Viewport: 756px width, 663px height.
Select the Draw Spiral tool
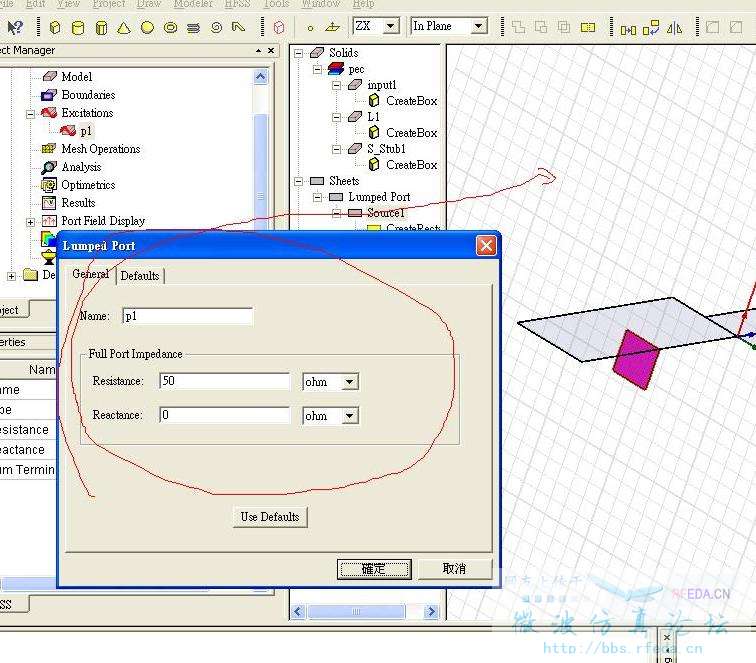pos(216,27)
